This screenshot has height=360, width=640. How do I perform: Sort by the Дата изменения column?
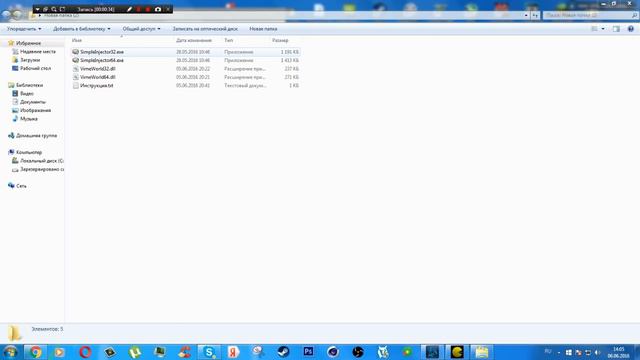coord(194,40)
